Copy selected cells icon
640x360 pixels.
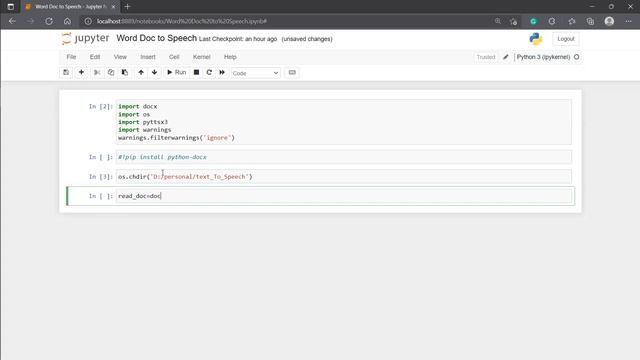(111, 73)
